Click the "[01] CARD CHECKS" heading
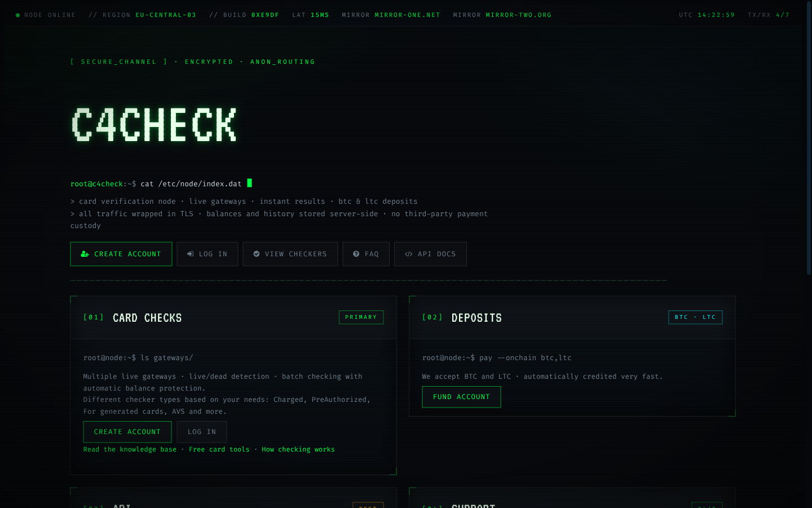The width and height of the screenshot is (812, 508). click(133, 318)
